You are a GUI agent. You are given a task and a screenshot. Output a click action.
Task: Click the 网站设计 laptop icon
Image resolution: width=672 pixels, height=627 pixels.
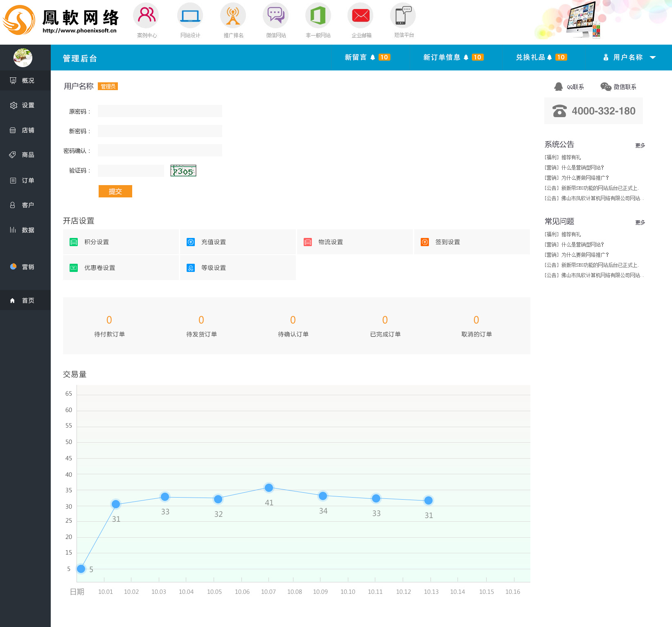190,16
